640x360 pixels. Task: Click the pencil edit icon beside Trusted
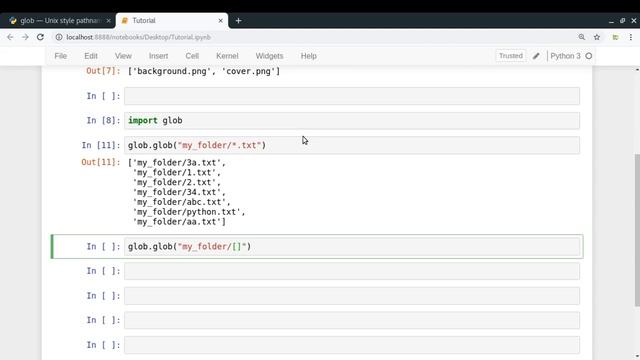pos(536,56)
